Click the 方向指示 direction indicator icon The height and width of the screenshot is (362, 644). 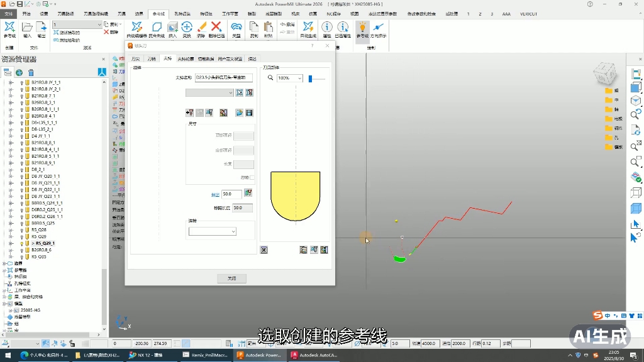pyautogui.click(x=378, y=27)
